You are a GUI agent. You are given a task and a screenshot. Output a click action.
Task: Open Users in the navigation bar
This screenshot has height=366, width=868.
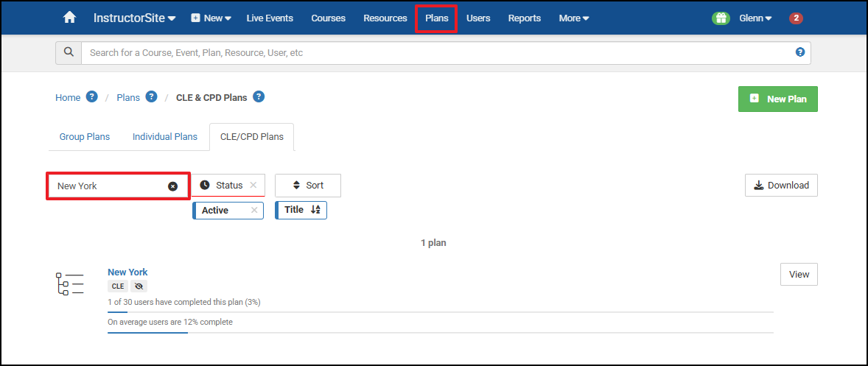(x=478, y=18)
